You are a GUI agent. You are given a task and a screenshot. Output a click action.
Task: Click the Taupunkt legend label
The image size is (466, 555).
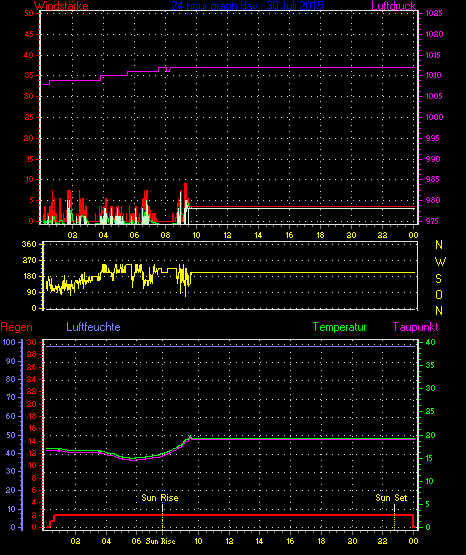415,327
